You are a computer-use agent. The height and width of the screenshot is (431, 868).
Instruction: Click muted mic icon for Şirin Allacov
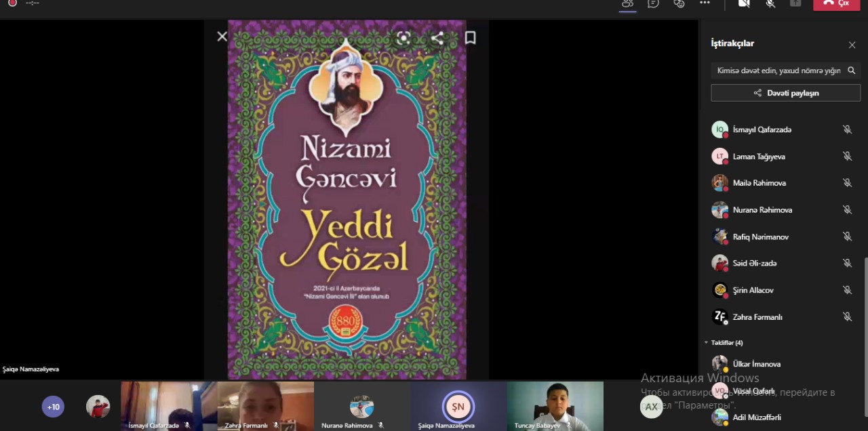tap(847, 290)
